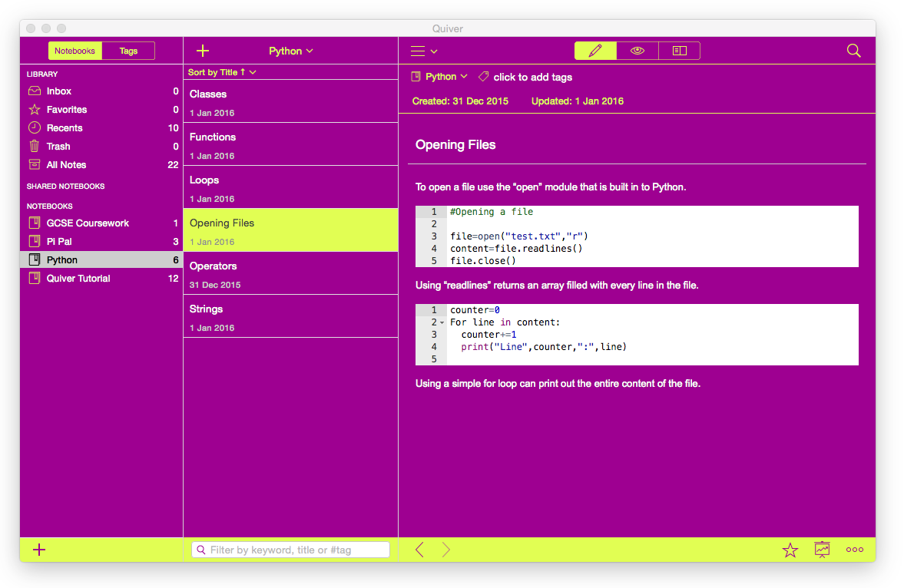Viewport: 904px width, 588px height.
Task: Click the print line in the second code cell
Action: coord(544,347)
